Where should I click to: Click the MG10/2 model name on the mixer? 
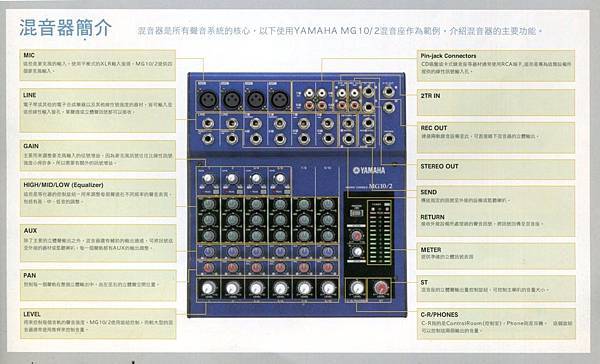[380, 186]
